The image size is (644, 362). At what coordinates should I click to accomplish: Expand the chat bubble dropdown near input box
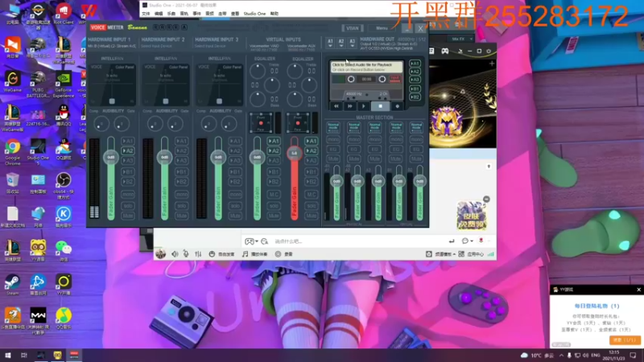point(467,241)
